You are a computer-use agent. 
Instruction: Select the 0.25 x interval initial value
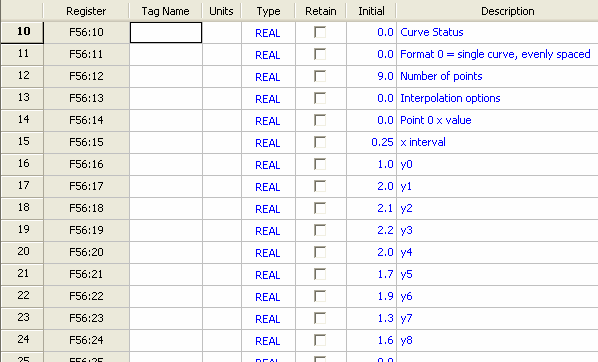(x=371, y=142)
